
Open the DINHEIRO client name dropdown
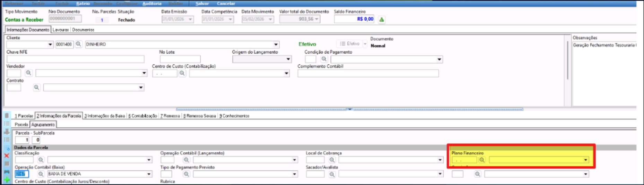(276, 44)
